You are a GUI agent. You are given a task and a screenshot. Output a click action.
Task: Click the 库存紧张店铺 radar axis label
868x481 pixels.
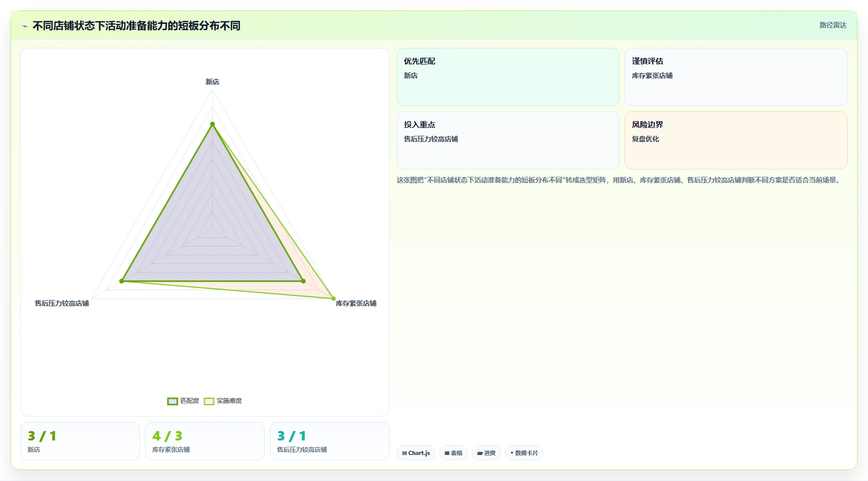356,303
